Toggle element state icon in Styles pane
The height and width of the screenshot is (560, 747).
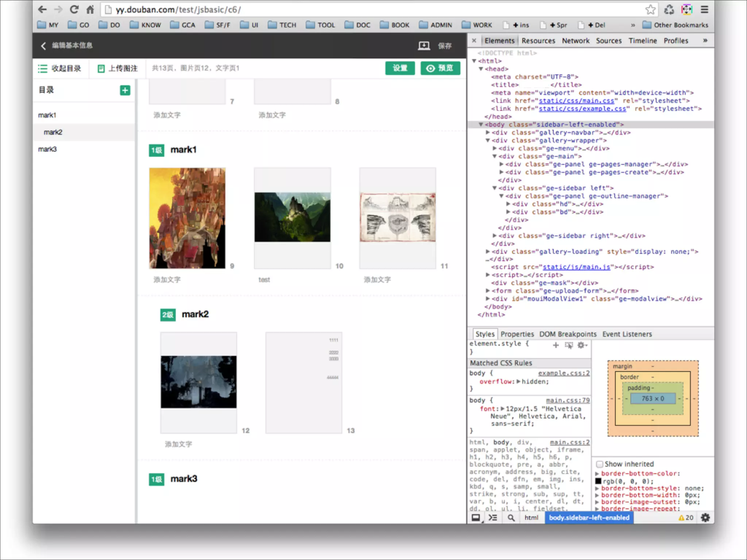[569, 345]
